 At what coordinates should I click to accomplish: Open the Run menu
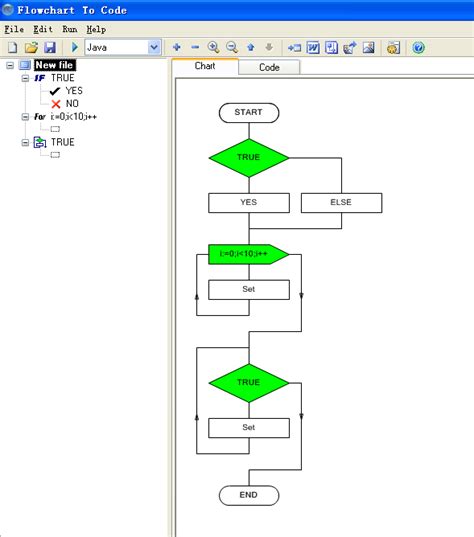(x=70, y=29)
